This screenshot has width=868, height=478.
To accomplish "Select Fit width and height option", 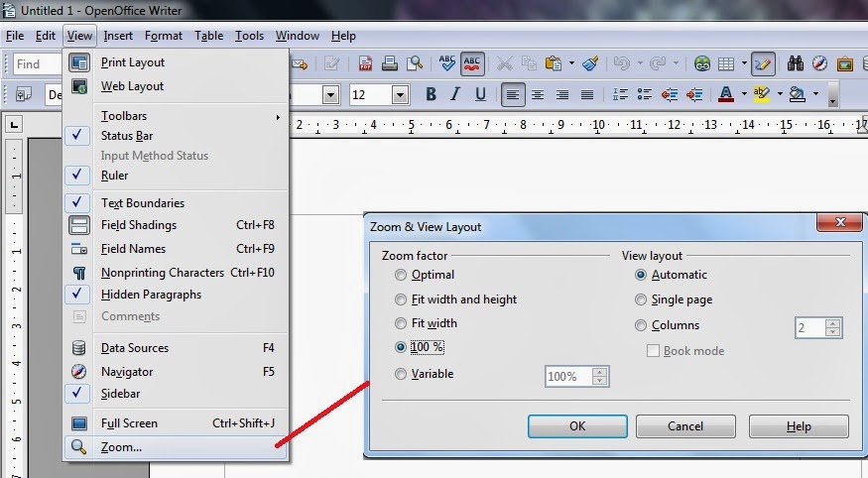I will point(400,299).
